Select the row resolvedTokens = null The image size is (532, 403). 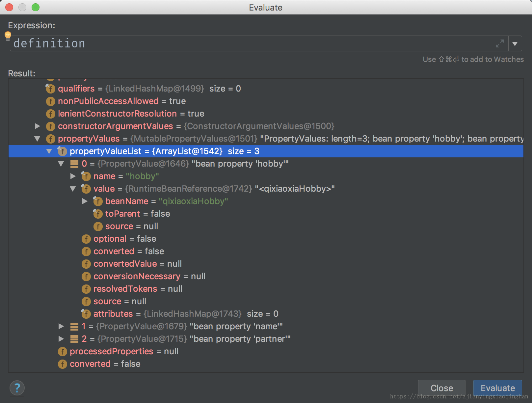pyautogui.click(x=266, y=289)
